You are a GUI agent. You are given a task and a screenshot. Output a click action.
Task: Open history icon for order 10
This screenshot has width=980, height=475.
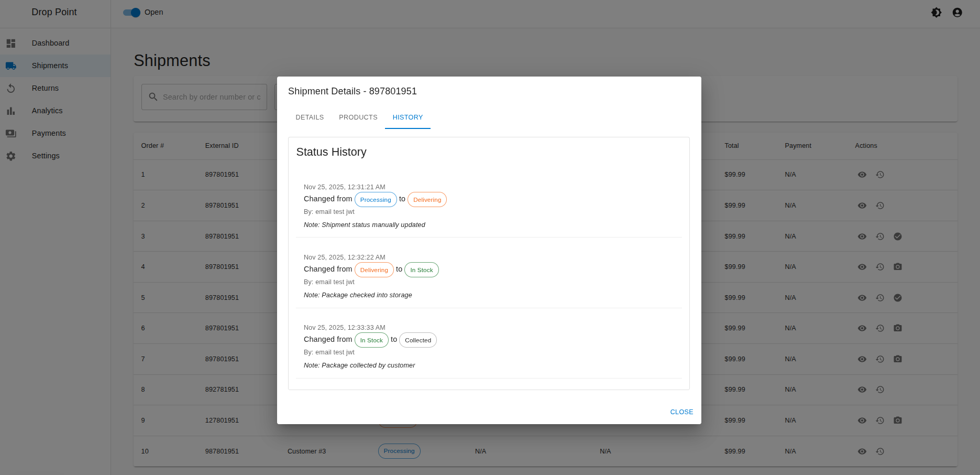pyautogui.click(x=880, y=451)
